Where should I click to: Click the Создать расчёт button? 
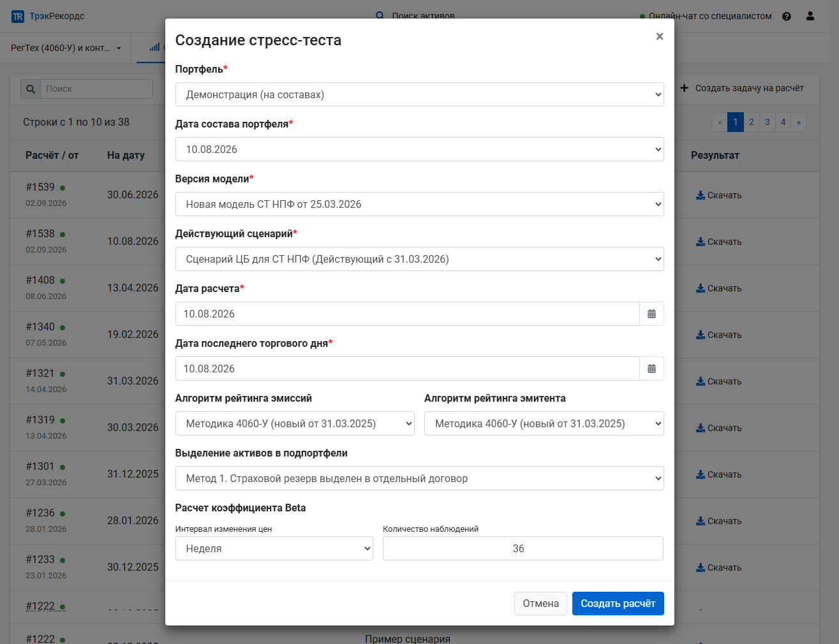click(618, 603)
